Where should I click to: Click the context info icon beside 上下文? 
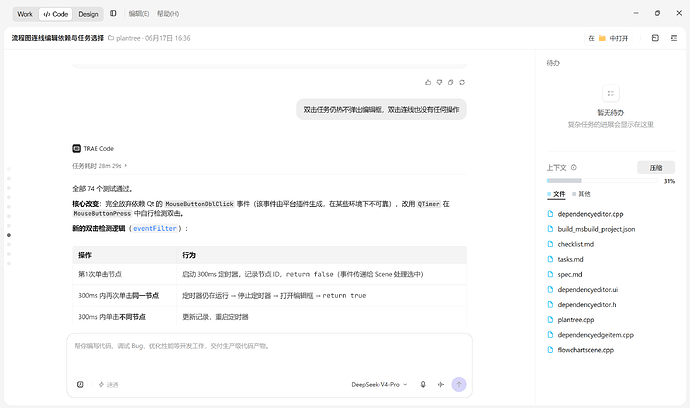pyautogui.click(x=574, y=168)
